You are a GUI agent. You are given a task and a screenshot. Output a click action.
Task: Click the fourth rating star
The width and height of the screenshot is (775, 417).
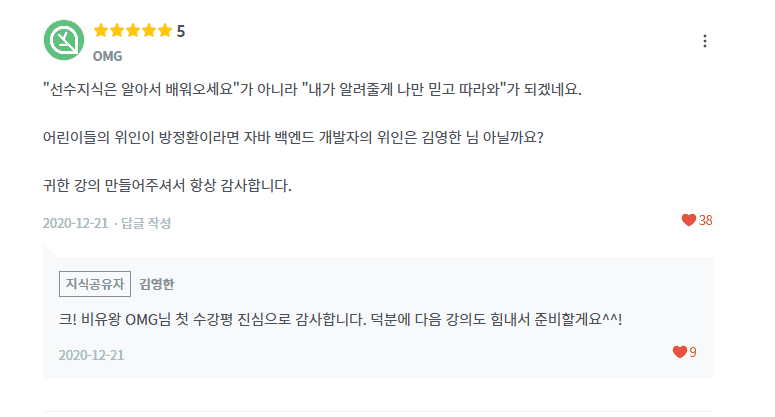click(149, 31)
